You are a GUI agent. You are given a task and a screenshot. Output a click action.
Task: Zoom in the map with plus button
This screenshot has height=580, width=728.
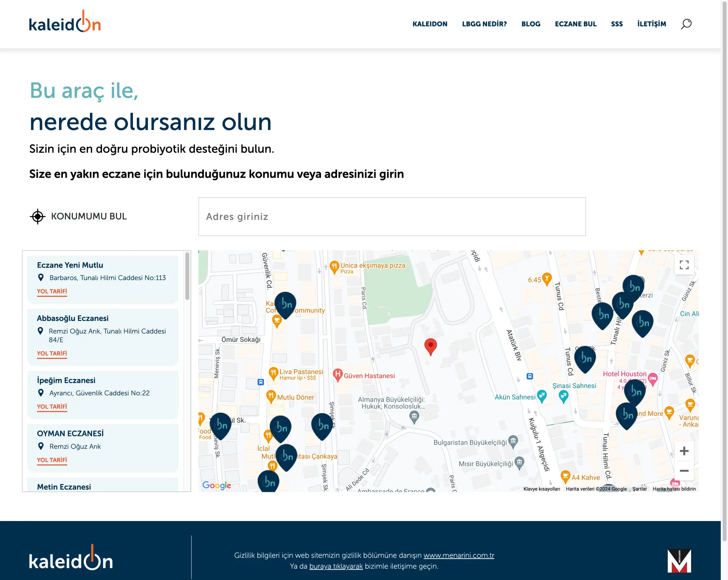coord(684,451)
